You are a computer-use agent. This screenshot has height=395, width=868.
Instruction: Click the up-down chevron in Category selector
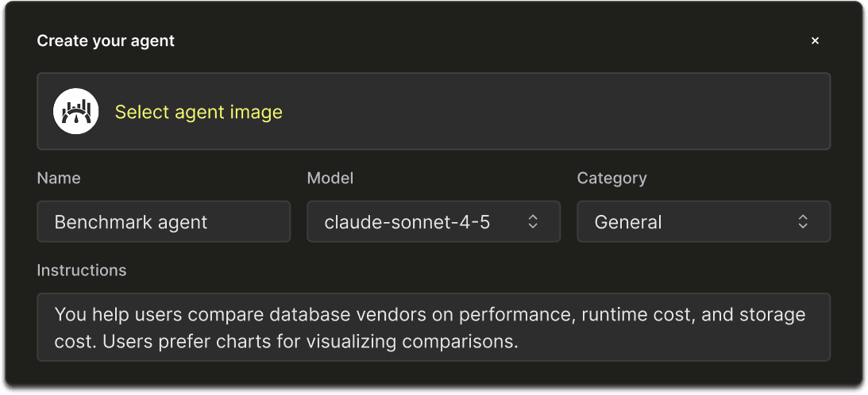[x=803, y=222]
